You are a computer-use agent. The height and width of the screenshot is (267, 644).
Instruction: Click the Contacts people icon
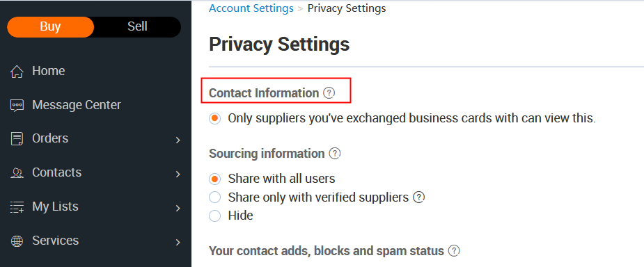click(17, 173)
